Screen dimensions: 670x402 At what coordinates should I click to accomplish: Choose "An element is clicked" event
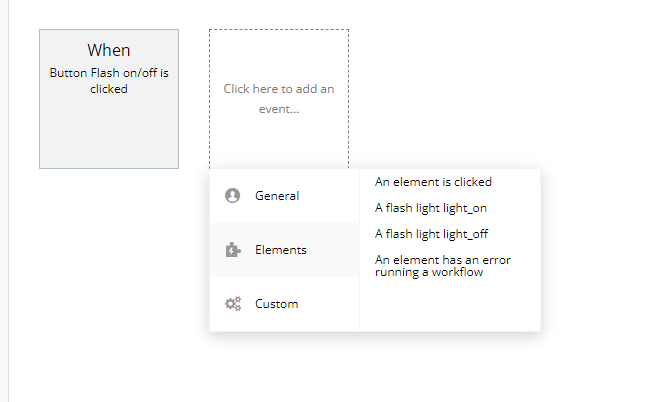pos(433,182)
